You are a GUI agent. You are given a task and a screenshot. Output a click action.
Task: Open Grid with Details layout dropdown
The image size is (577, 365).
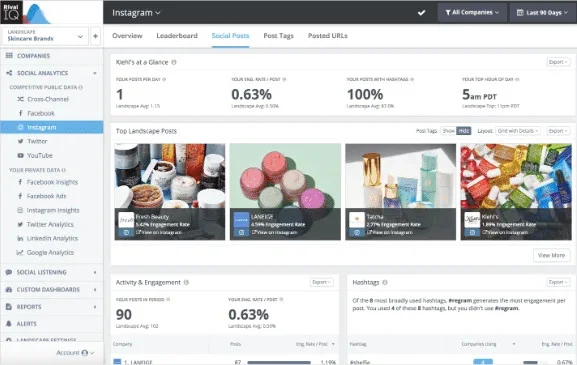pyautogui.click(x=518, y=131)
